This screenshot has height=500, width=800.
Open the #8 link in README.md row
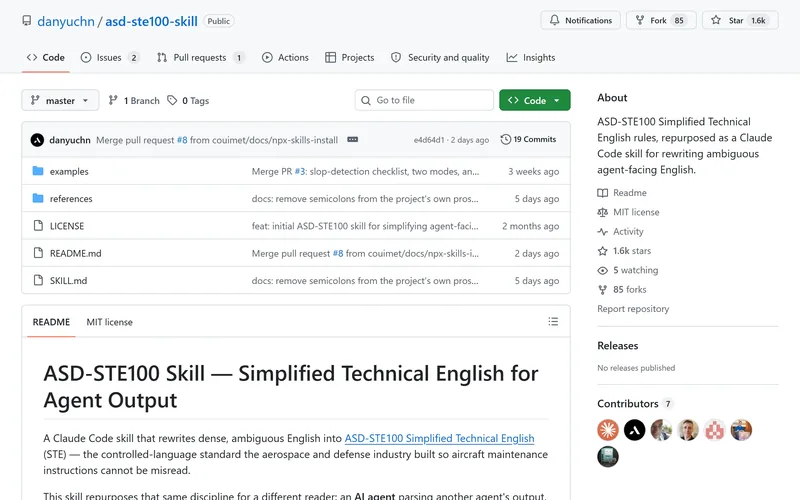338,253
